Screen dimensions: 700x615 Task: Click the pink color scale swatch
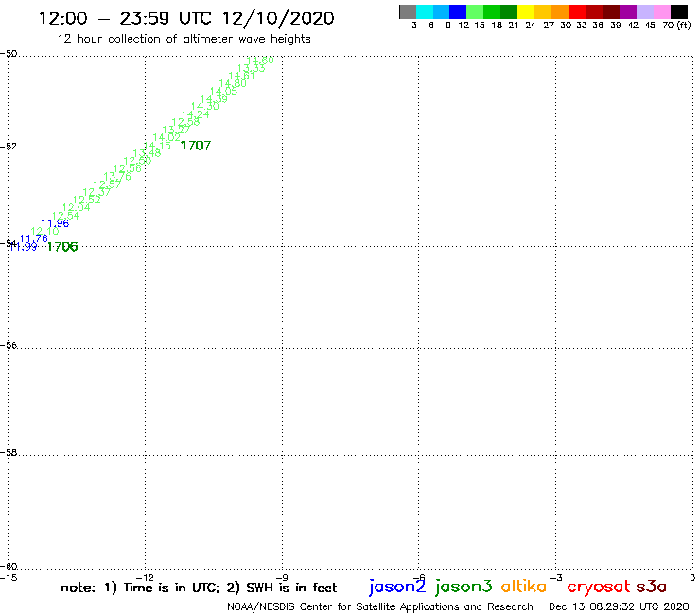(x=662, y=11)
